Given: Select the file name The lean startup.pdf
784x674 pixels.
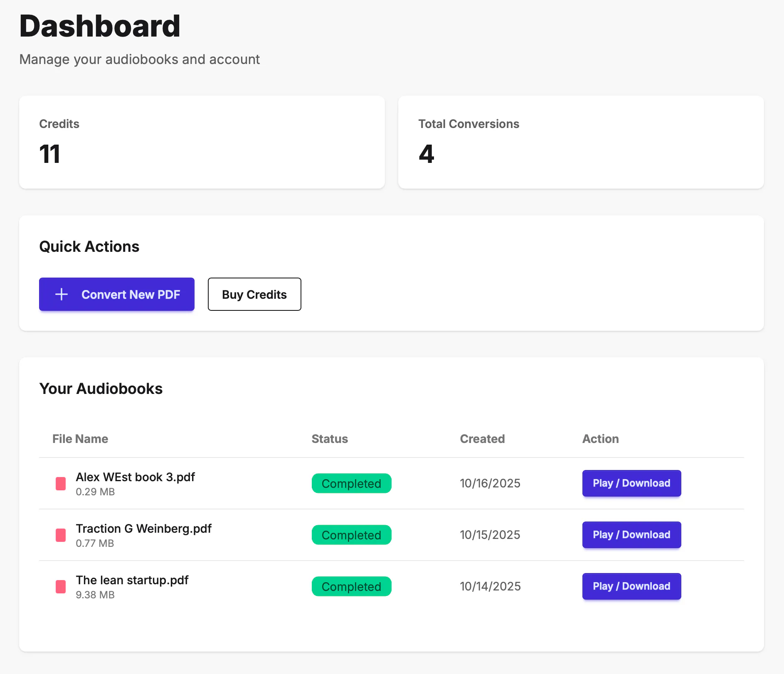Looking at the screenshot, I should (x=132, y=580).
